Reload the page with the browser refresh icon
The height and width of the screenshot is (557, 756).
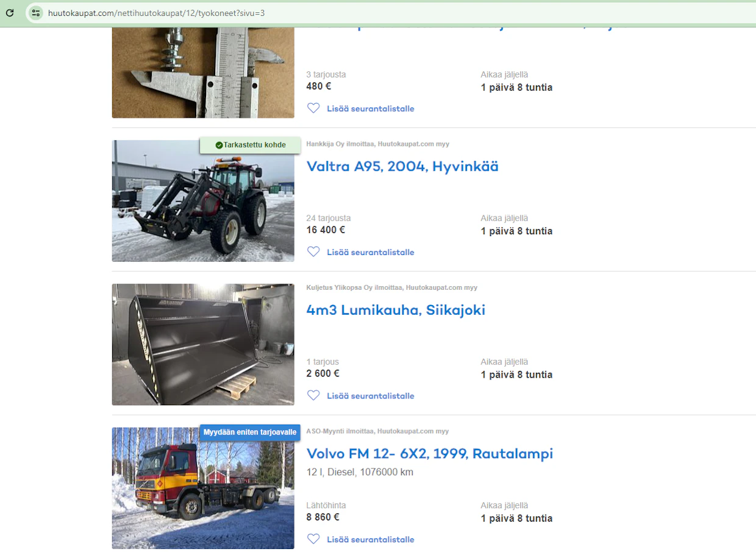coord(10,12)
